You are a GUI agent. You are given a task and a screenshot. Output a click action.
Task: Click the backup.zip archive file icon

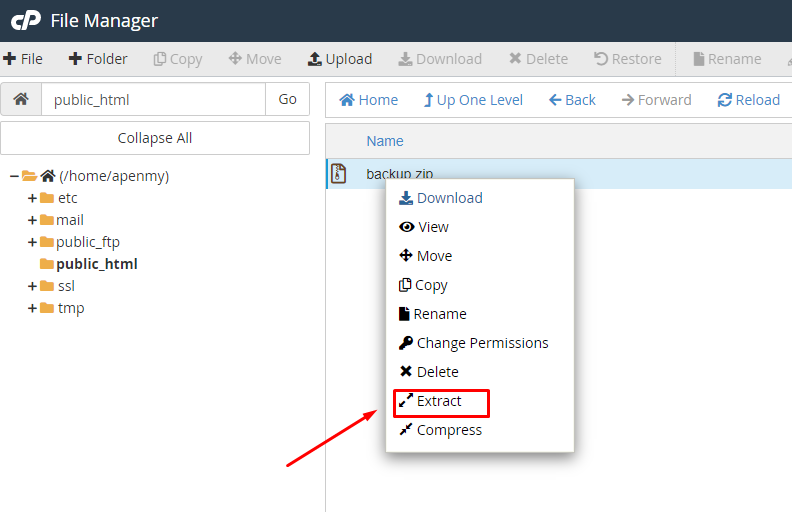339,174
